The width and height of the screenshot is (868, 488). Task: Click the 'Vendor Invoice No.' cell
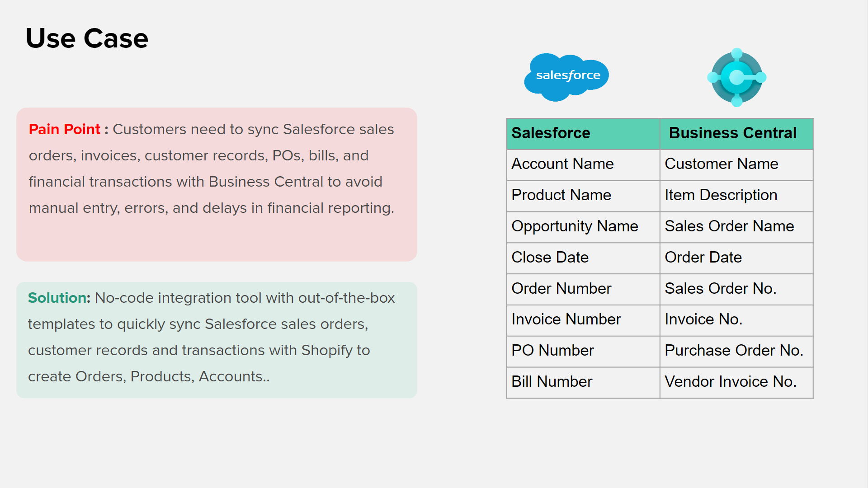click(736, 382)
